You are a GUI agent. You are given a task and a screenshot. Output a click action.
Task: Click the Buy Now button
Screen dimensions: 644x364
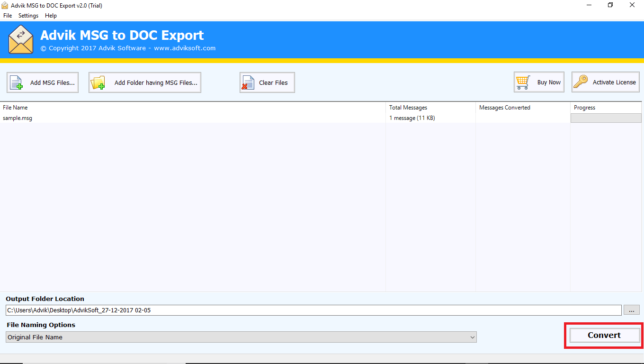pyautogui.click(x=540, y=82)
